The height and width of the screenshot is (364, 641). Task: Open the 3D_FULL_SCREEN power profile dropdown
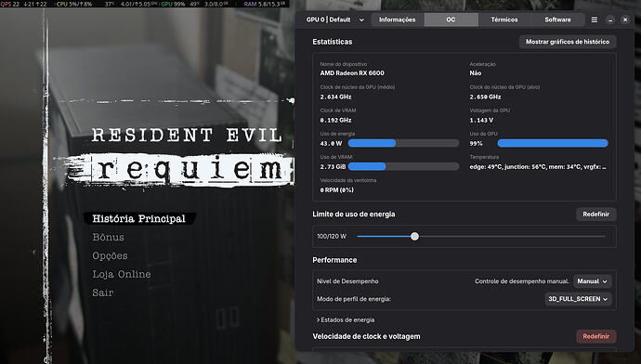coord(578,299)
